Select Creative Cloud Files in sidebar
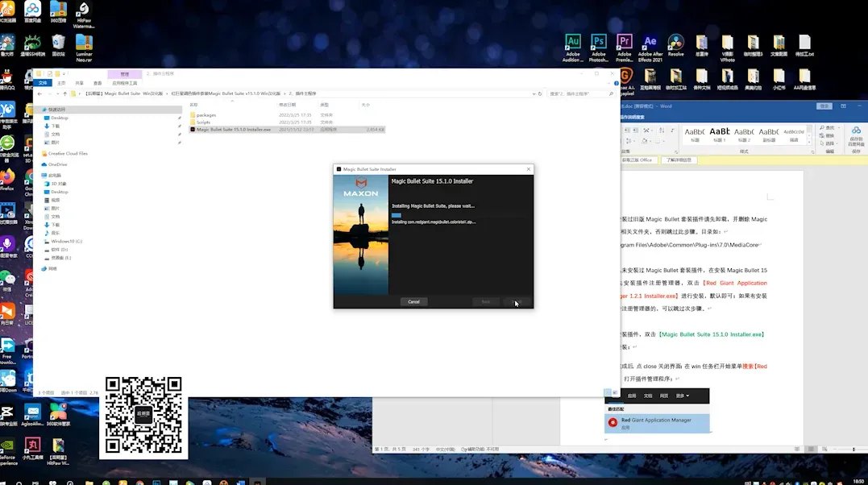Screen dimensions: 868x485 pos(68,153)
